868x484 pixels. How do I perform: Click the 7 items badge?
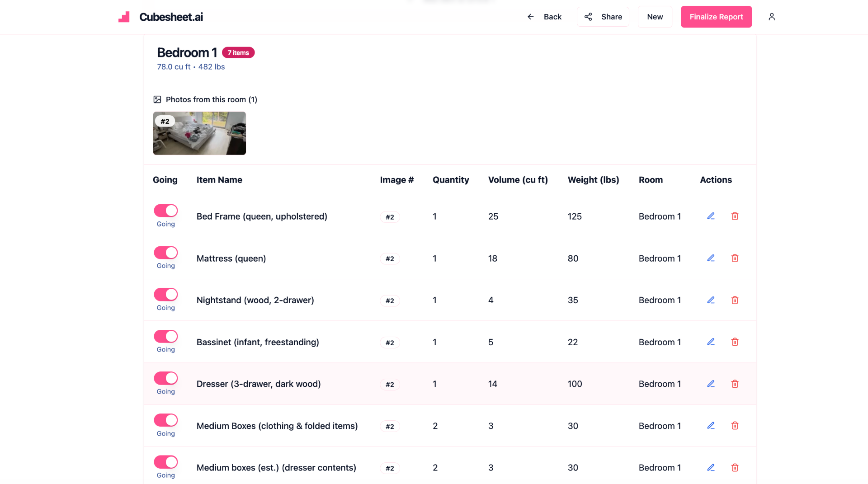coord(238,53)
